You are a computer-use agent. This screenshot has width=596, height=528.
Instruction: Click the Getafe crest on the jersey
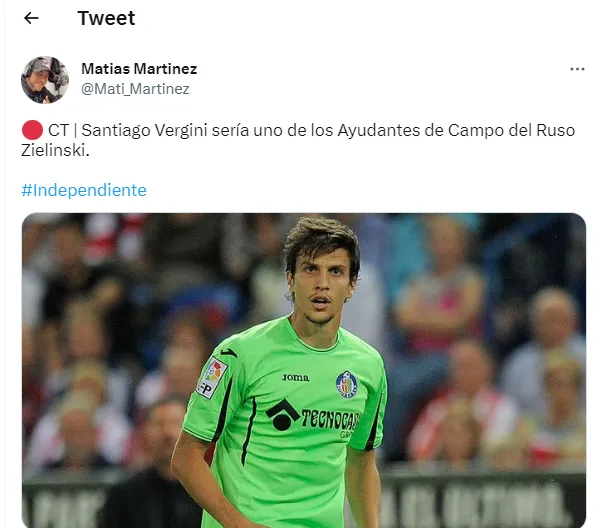coord(347,384)
